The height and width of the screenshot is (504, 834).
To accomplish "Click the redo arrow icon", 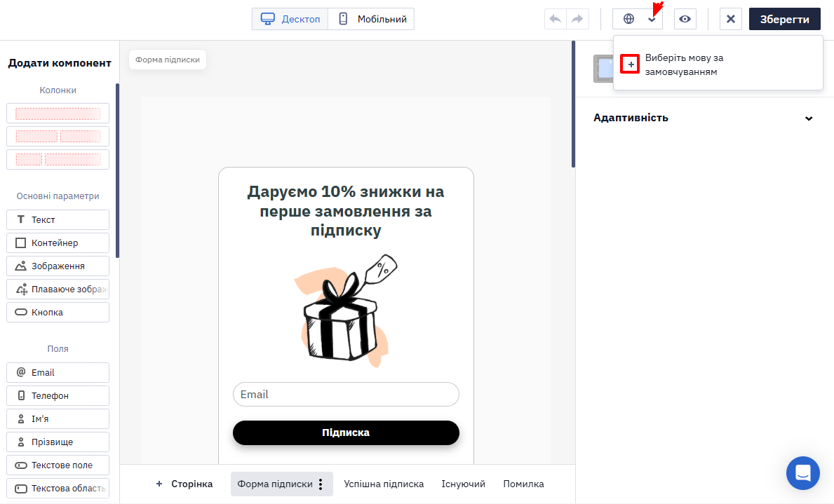I will (578, 19).
